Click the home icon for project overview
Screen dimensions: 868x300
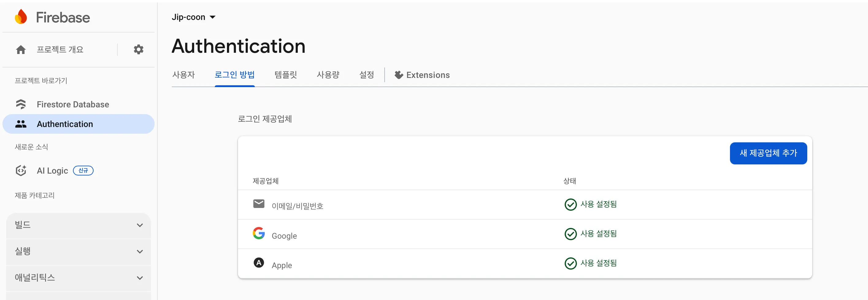tap(21, 50)
